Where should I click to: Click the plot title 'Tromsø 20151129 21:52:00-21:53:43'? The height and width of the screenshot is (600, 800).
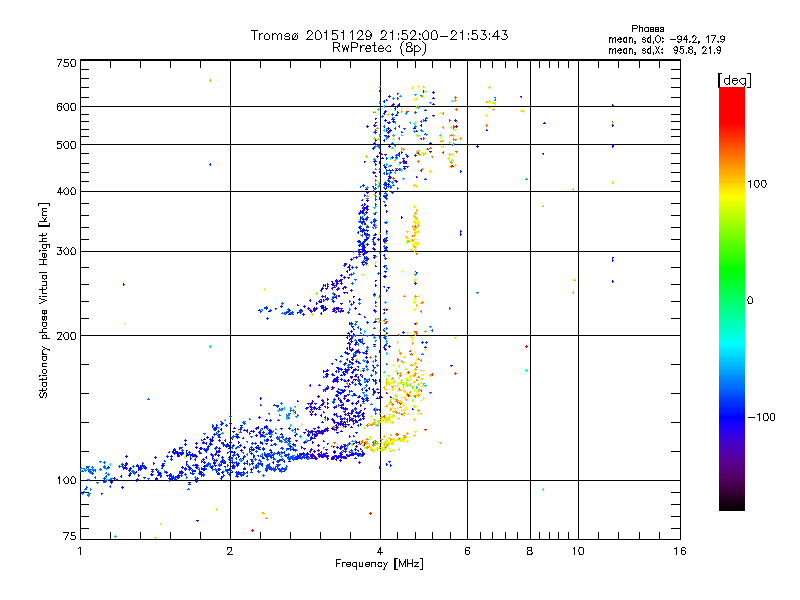click(x=379, y=35)
